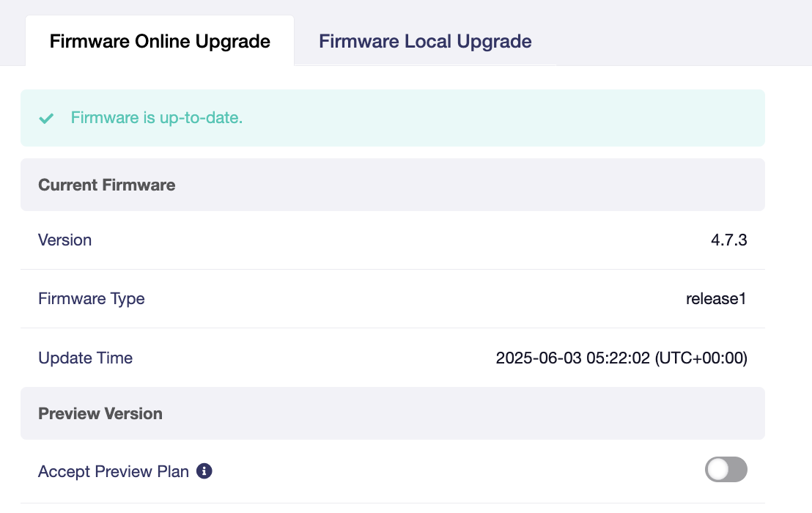Click the Accept Preview Plan label text
The image size is (812, 513).
click(x=114, y=471)
